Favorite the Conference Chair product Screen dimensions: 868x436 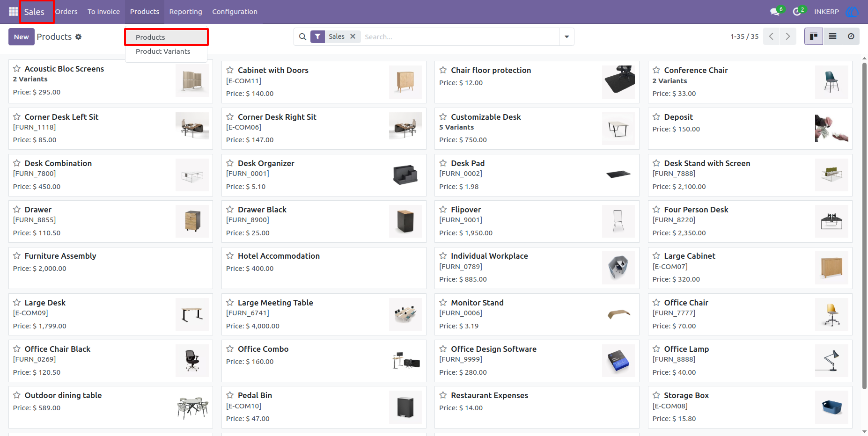(656, 70)
